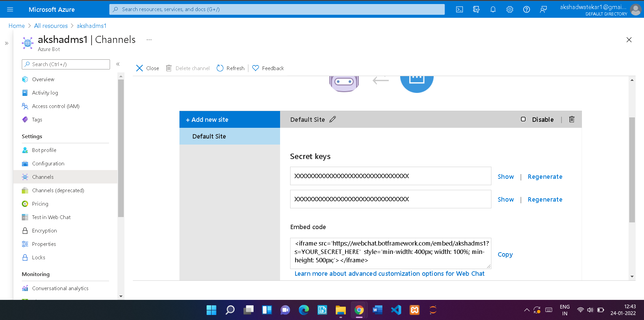Click the Add new site button
644x320 pixels.
click(230, 119)
